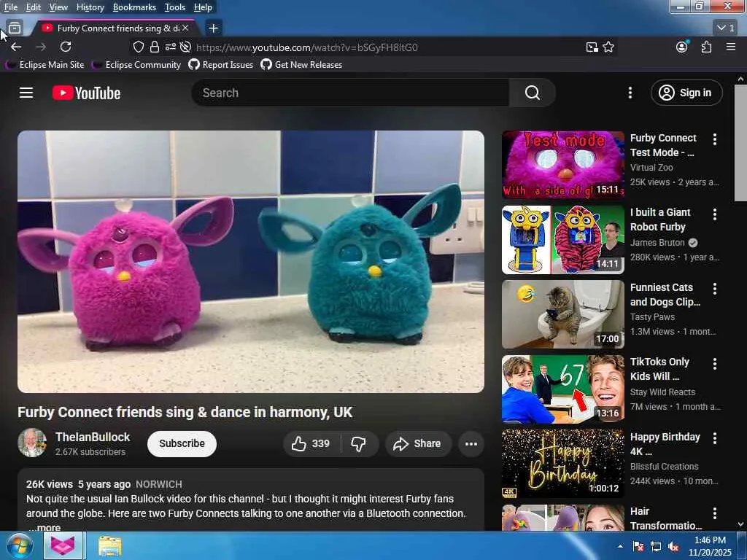This screenshot has height=560, width=747.
Task: Click the Sign in button
Action: [686, 93]
